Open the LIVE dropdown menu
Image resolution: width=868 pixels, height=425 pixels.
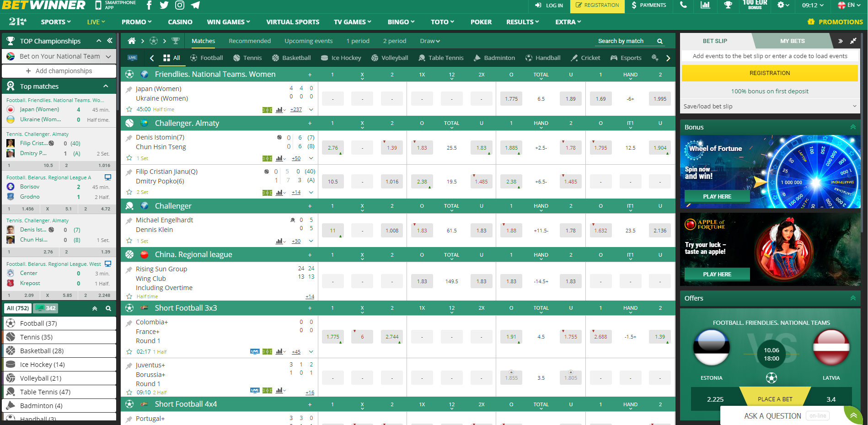[x=96, y=22]
